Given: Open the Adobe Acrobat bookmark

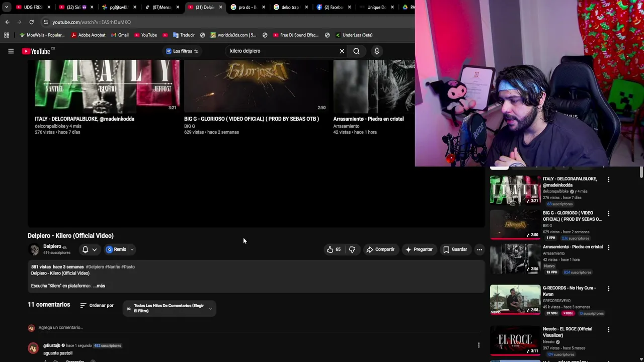Looking at the screenshot, I should coord(88,35).
